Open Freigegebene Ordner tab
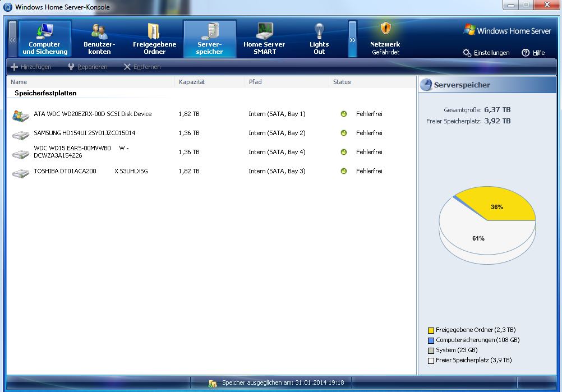Screen dimensions: 562x392 154,39
